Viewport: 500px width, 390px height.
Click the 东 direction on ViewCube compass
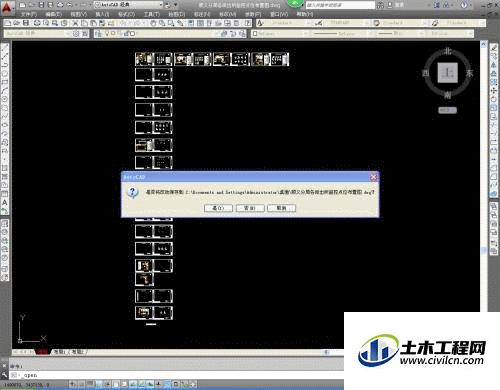469,73
